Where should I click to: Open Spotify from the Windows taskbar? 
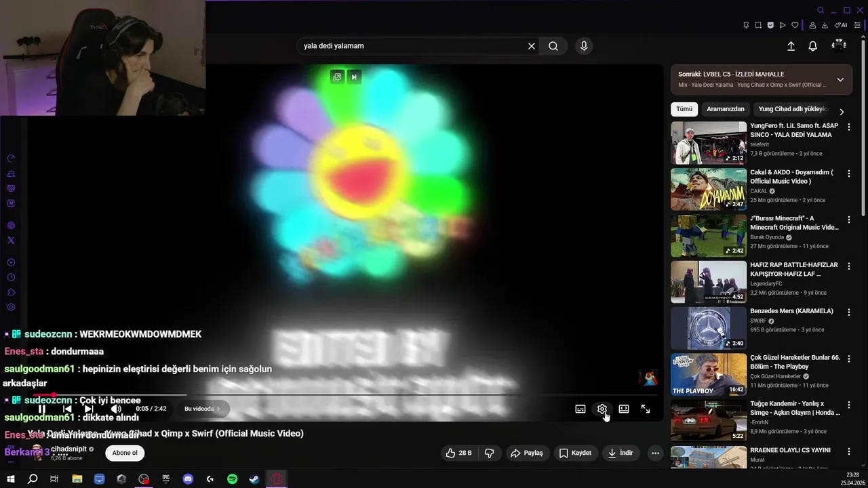232,479
